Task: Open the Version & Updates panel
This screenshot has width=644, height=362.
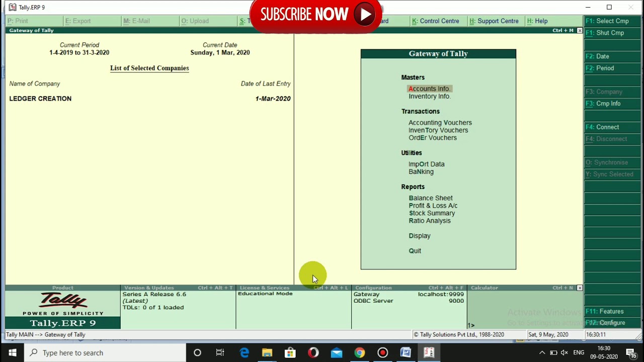Action: point(178,288)
